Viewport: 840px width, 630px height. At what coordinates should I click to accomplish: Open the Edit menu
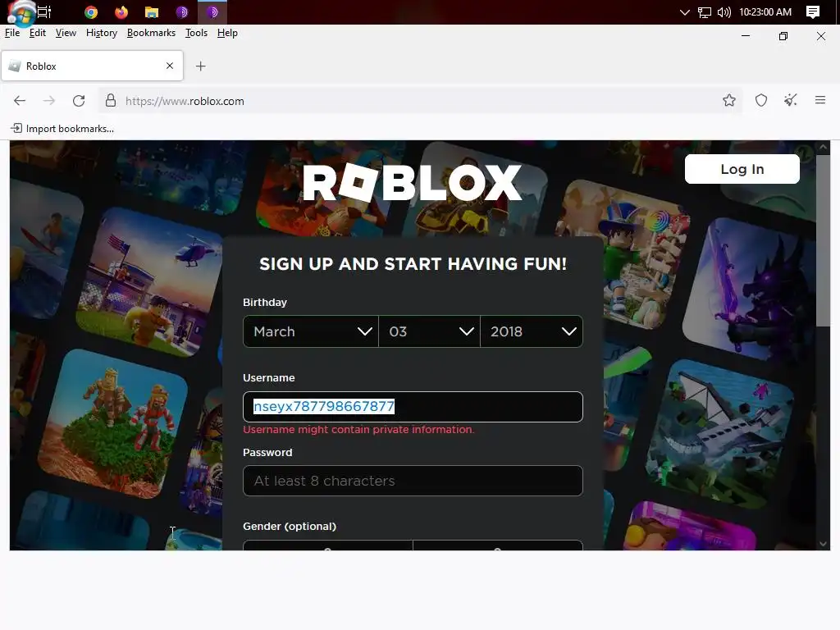[x=38, y=33]
